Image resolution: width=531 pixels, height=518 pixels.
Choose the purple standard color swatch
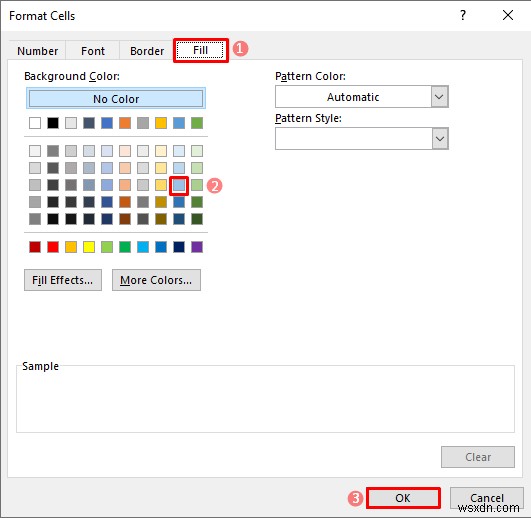[x=197, y=247]
